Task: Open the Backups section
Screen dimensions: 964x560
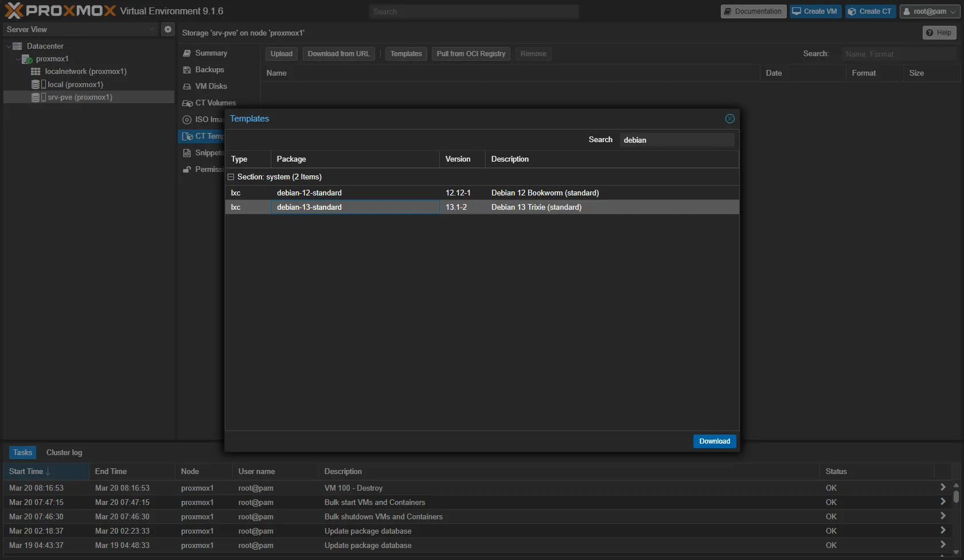Action: pyautogui.click(x=209, y=70)
